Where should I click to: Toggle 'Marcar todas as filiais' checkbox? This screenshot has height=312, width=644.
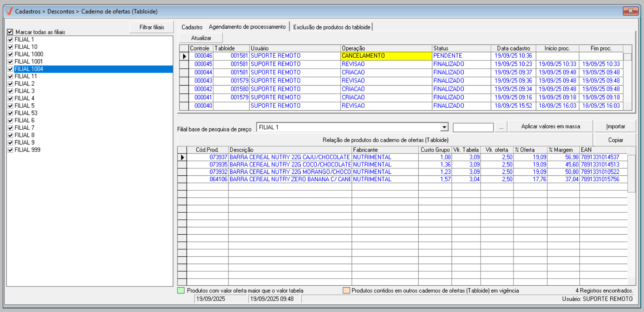[x=10, y=32]
